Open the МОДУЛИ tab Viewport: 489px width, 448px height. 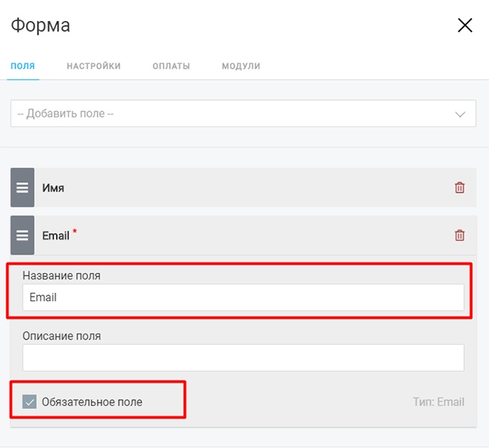pyautogui.click(x=241, y=66)
